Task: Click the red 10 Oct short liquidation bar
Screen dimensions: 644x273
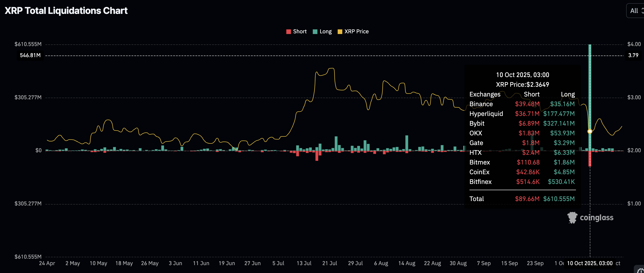Action: [x=590, y=159]
